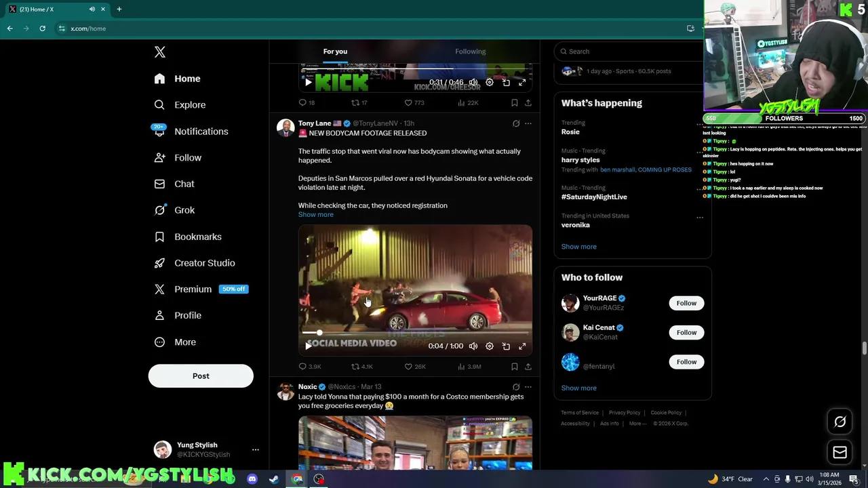Make the top KICK video fullscreen

[x=522, y=83]
